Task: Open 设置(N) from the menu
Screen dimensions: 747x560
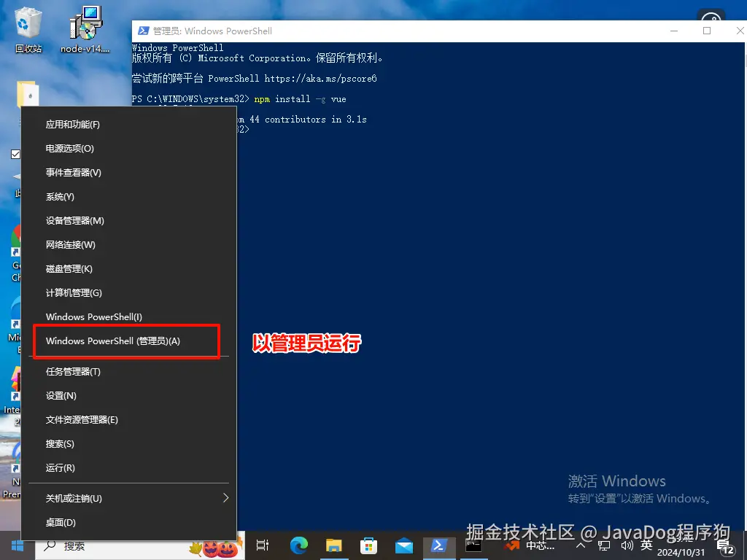Action: pos(128,396)
